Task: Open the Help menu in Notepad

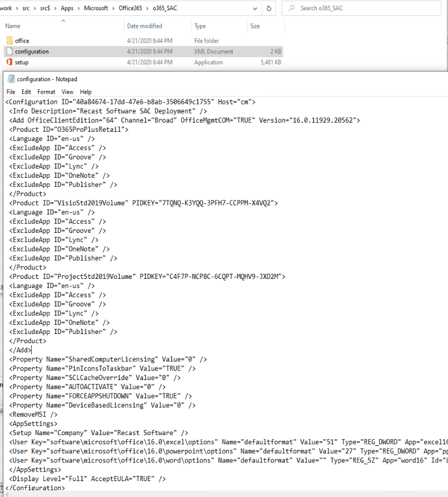Action: [x=86, y=92]
